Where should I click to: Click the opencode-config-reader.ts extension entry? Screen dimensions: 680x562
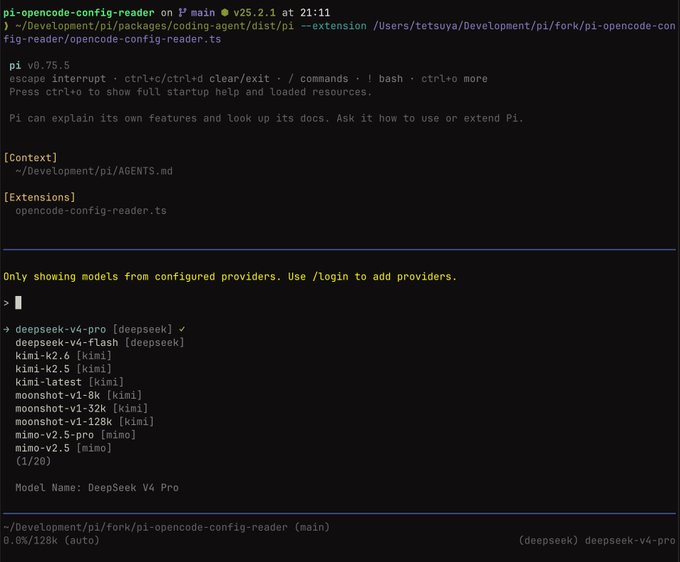[x=91, y=210]
